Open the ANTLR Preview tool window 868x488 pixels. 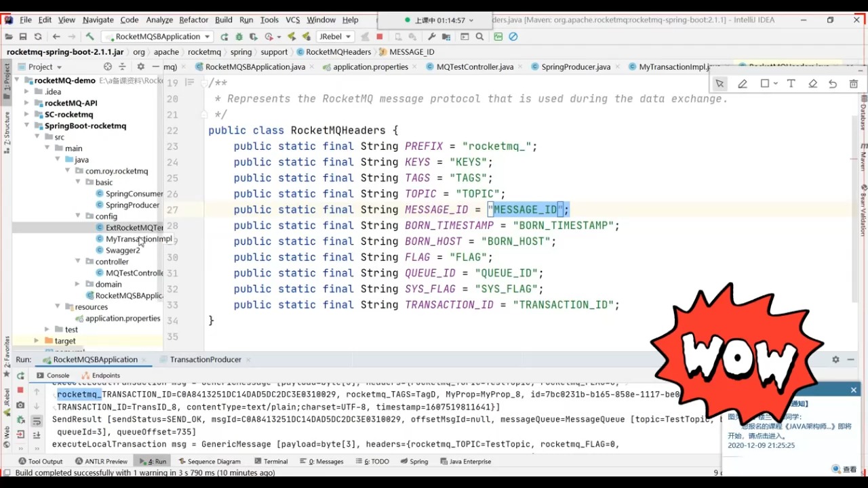pyautogui.click(x=102, y=461)
